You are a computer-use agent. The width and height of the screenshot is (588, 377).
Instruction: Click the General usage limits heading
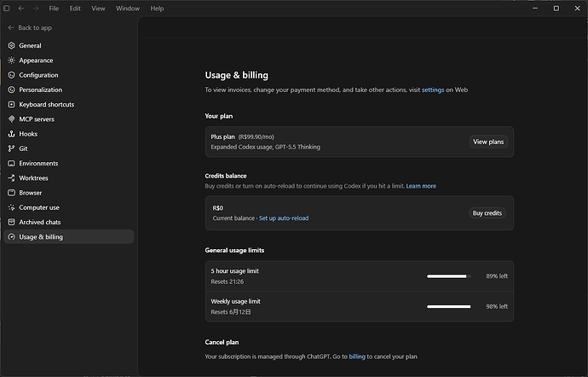(234, 250)
